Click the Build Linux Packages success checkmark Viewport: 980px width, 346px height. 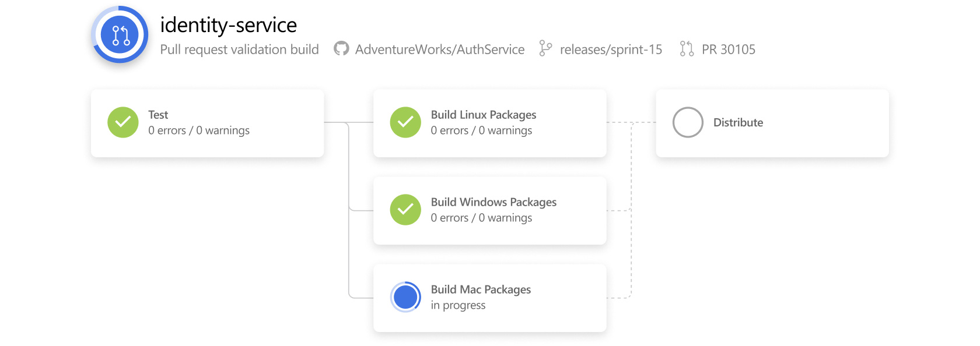click(x=405, y=122)
